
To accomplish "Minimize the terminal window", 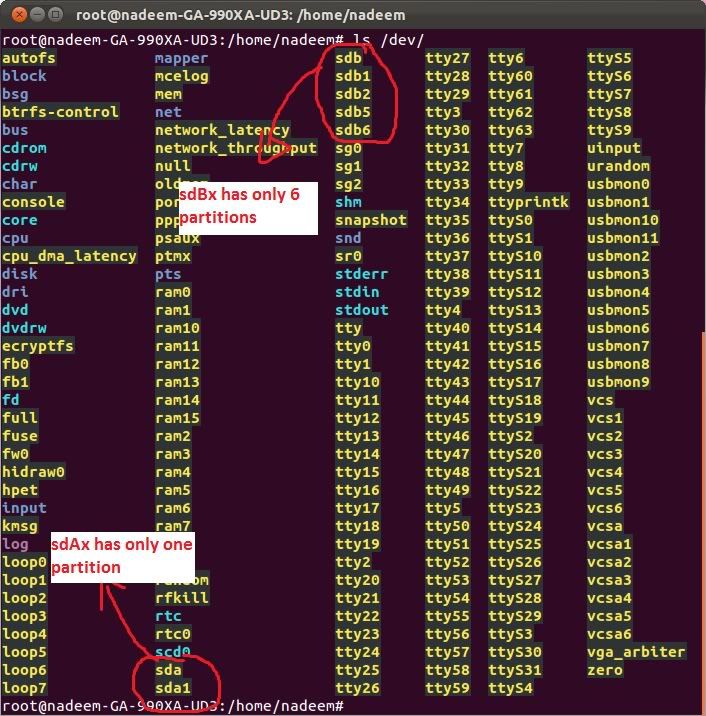I will pyautogui.click(x=37, y=15).
